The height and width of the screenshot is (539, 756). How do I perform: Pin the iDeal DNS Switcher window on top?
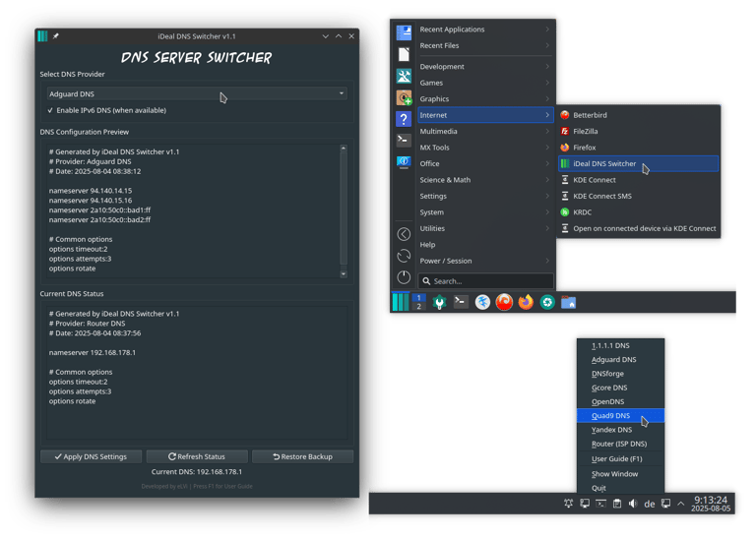click(56, 36)
